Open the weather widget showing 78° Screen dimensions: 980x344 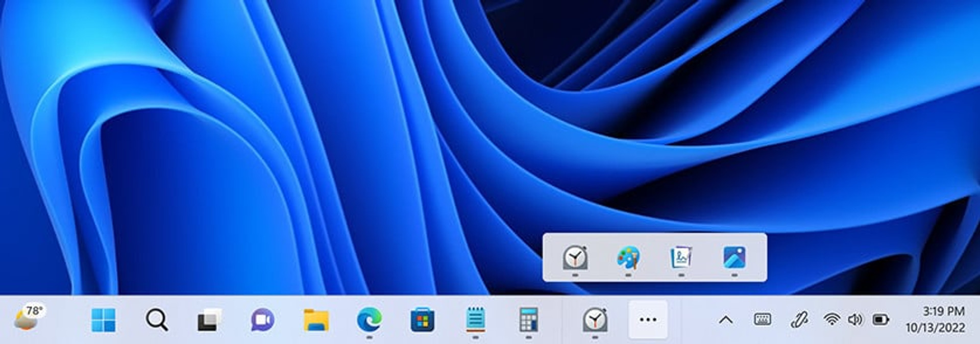(x=30, y=318)
